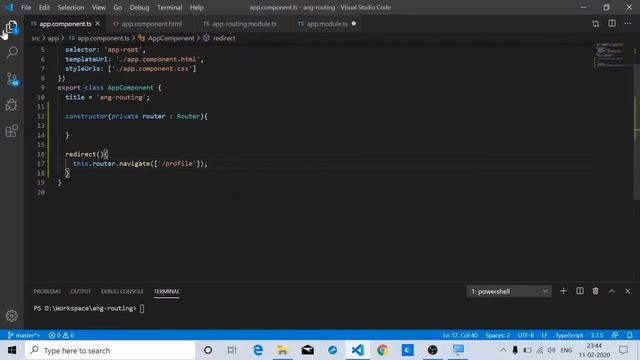Close the terminal panel
The height and width of the screenshot is (360, 640).
tap(628, 291)
